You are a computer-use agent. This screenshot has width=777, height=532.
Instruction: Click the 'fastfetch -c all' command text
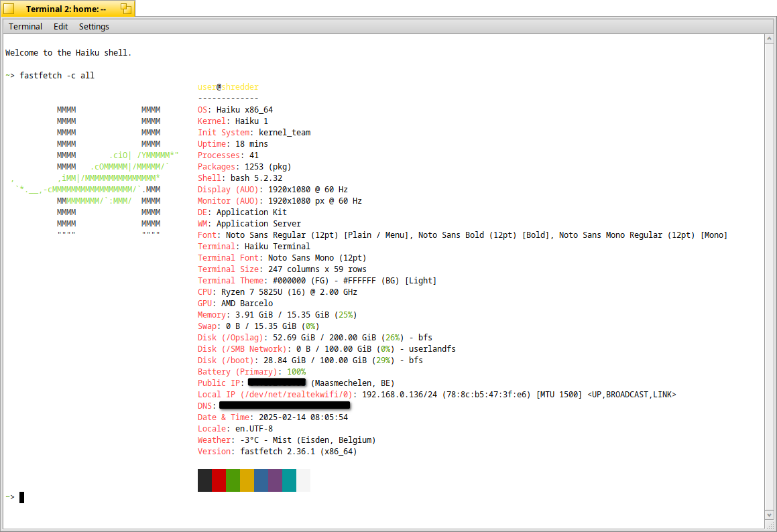(x=57, y=75)
